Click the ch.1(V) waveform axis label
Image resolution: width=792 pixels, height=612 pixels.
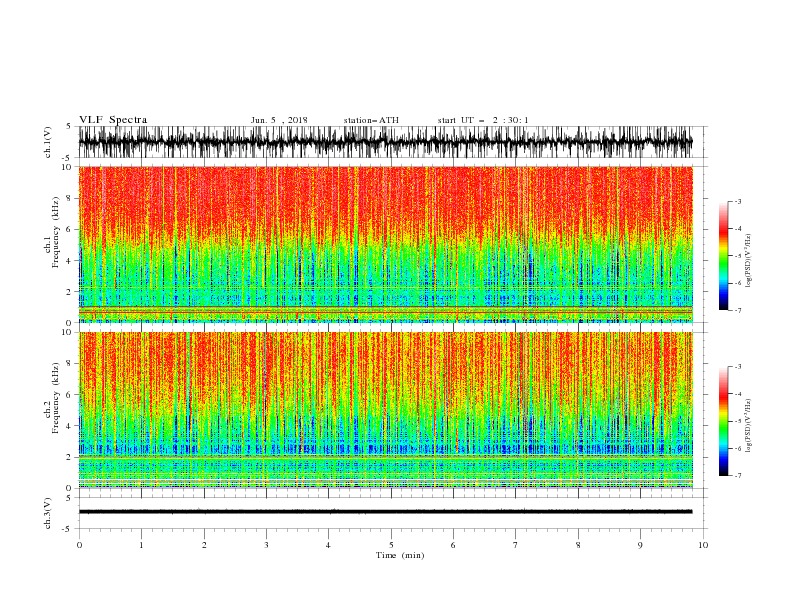point(48,142)
